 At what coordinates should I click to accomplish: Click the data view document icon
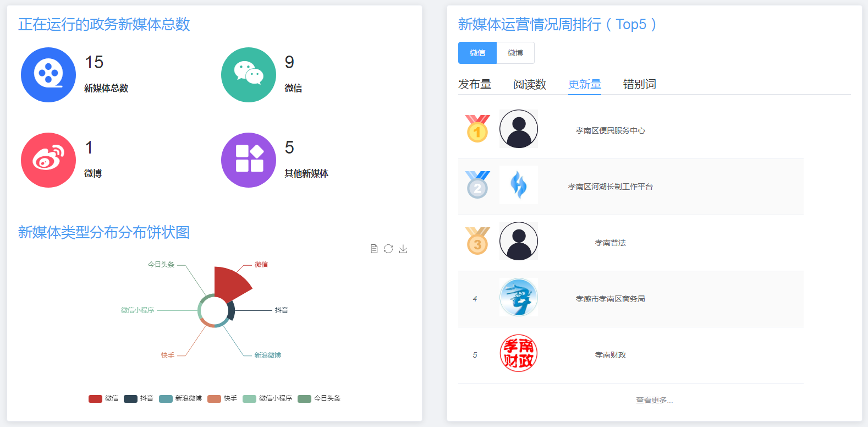(374, 249)
